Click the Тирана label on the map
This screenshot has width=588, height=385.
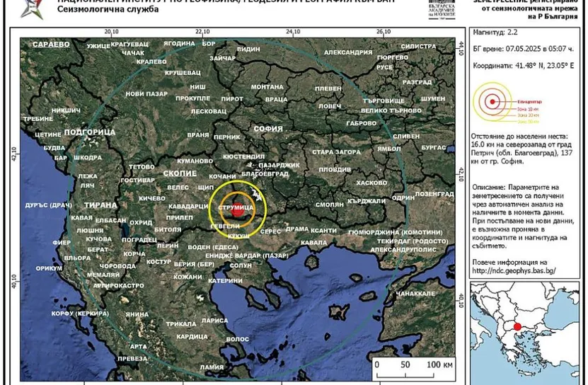pyautogui.click(x=100, y=205)
